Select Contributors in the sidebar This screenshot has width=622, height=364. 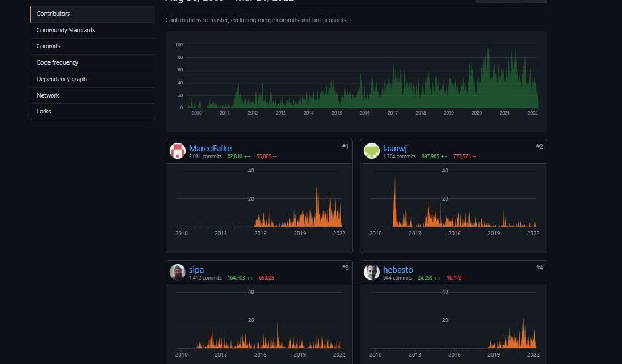53,14
